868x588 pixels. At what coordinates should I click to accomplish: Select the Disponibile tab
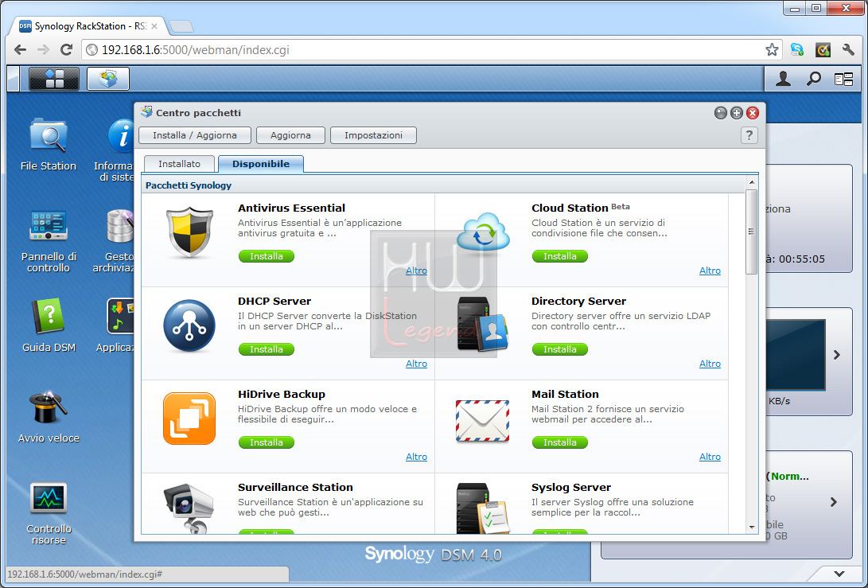(x=261, y=164)
